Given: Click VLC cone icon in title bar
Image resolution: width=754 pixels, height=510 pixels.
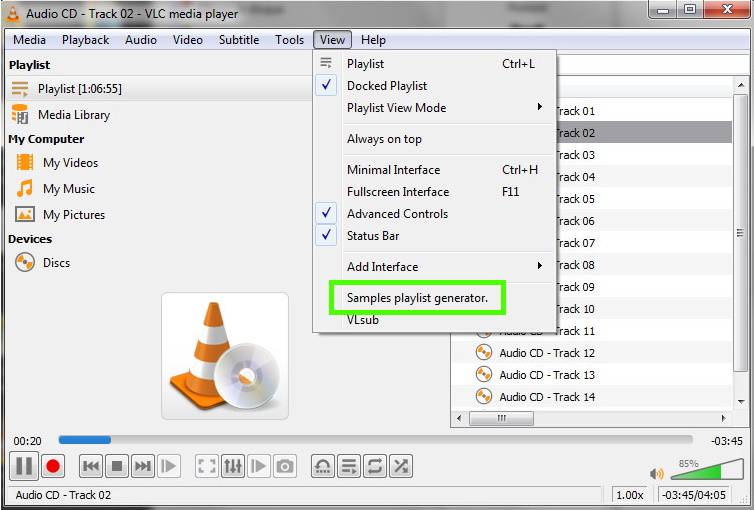Looking at the screenshot, I should [13, 13].
